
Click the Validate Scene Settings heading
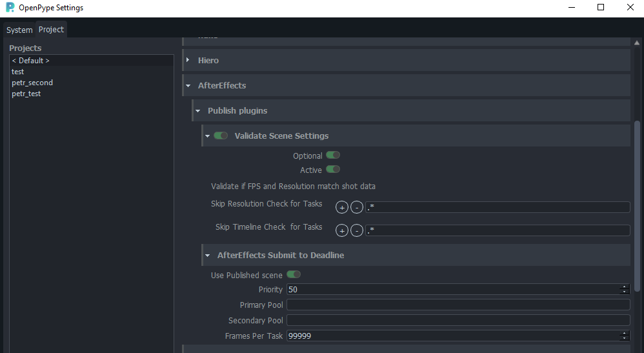[x=281, y=136]
